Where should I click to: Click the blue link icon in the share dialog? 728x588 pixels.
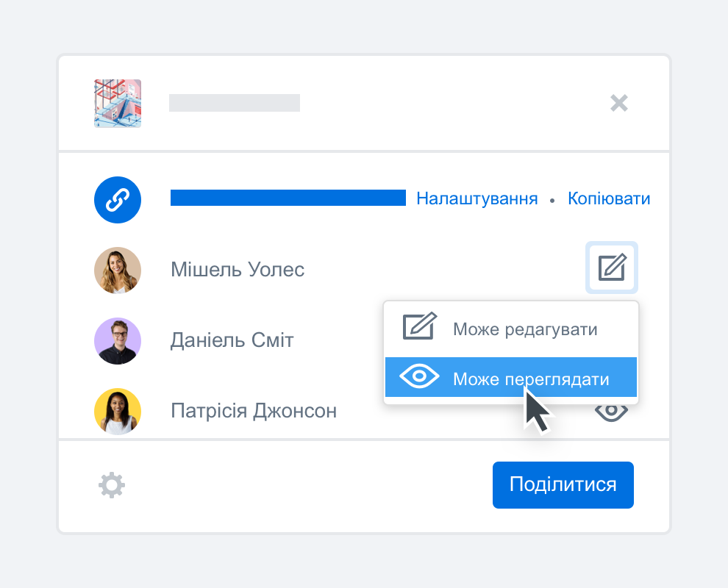click(117, 199)
